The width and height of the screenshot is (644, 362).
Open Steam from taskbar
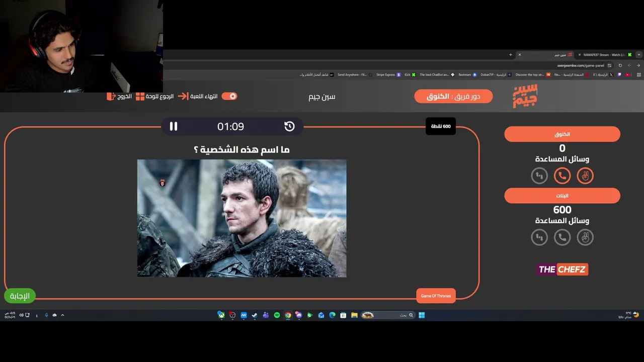click(255, 315)
